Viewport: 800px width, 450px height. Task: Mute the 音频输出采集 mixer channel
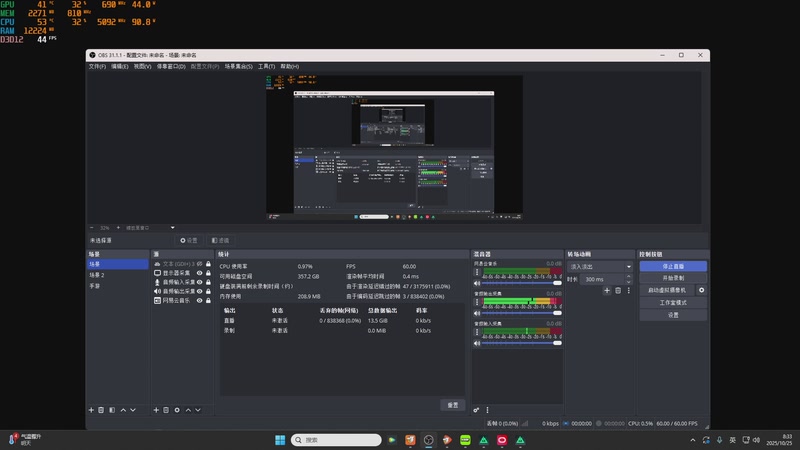tap(477, 313)
